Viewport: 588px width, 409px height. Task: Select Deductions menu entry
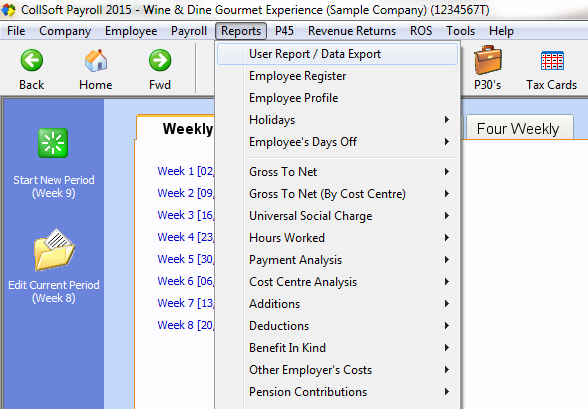pyautogui.click(x=337, y=326)
